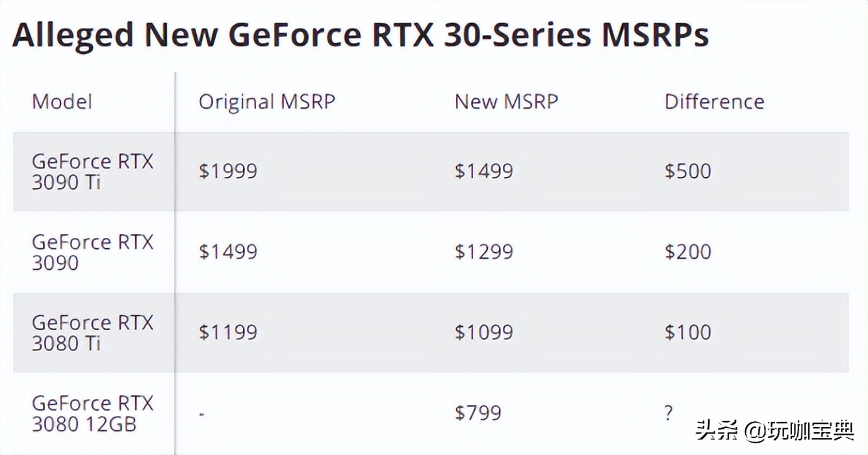Click the question mark in Difference column
This screenshot has height=455, width=868.
(x=669, y=412)
